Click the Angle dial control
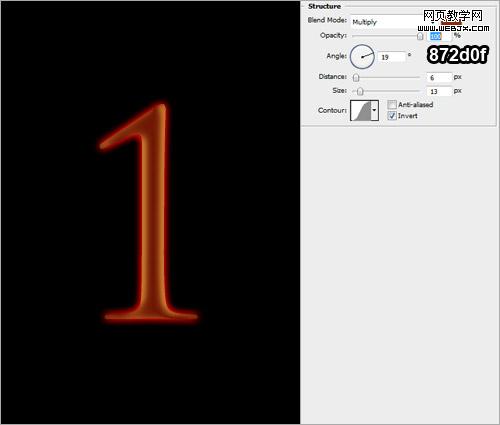 pos(362,57)
